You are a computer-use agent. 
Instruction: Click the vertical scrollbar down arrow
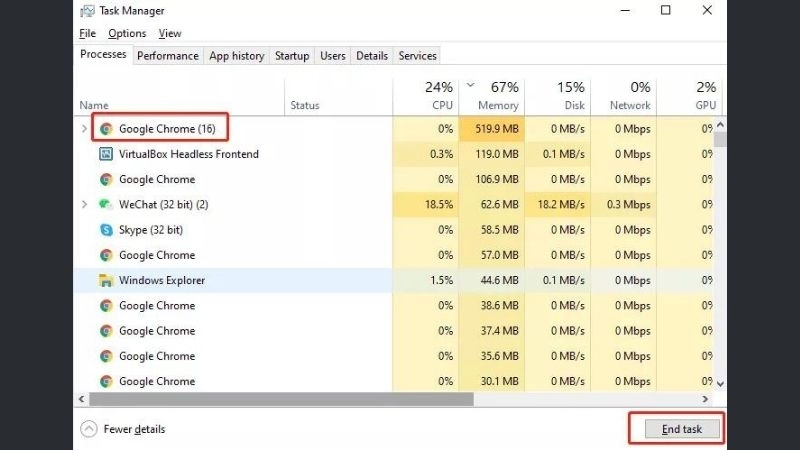pyautogui.click(x=720, y=384)
